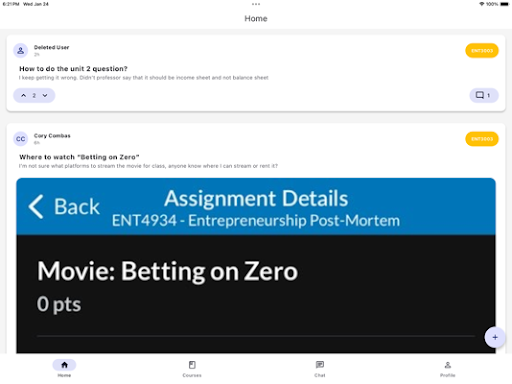Click the ENT3003 tag on first post
The height and width of the screenshot is (384, 512).
[x=482, y=51]
